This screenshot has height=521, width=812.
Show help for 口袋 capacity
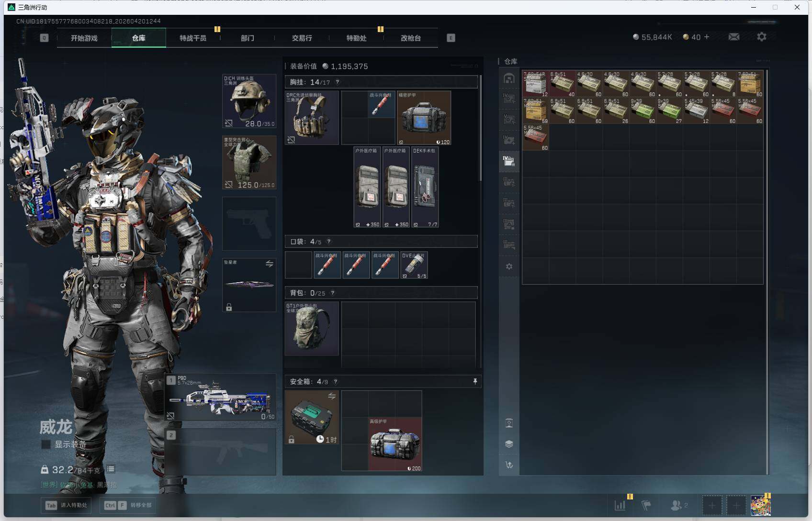(x=329, y=242)
